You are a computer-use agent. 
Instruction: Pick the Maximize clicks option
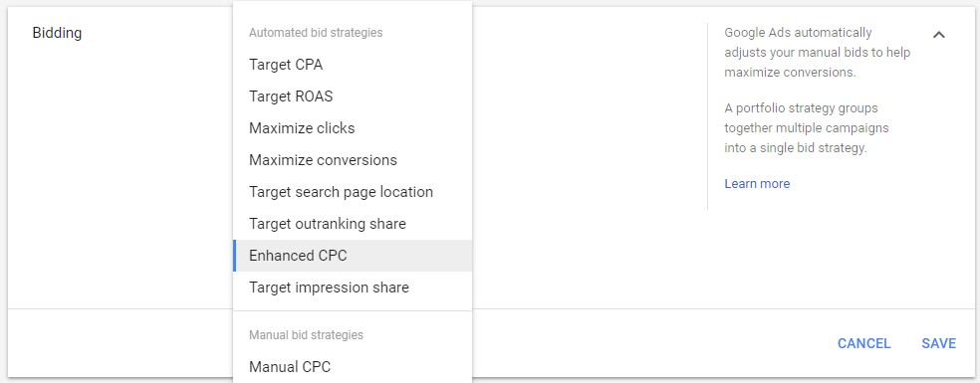pyautogui.click(x=353, y=128)
